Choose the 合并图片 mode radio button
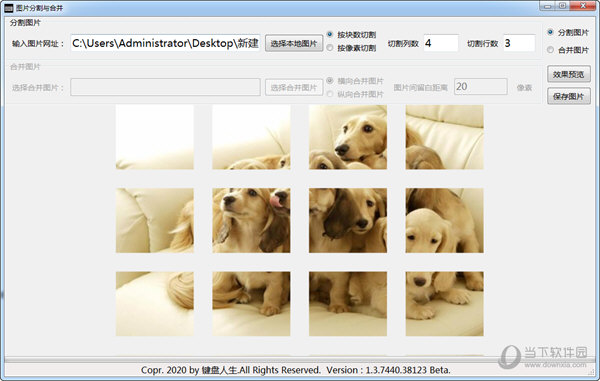 pyautogui.click(x=550, y=49)
